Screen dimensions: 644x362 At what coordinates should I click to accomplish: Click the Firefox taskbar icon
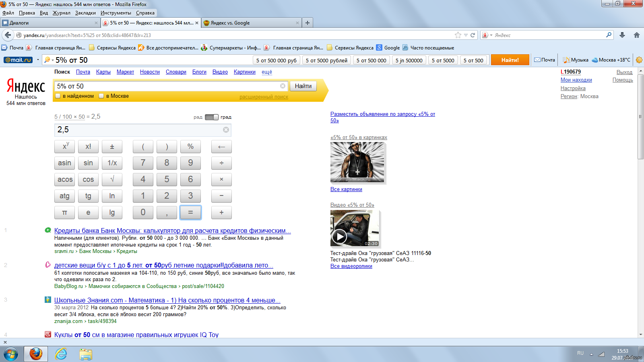pos(36,354)
